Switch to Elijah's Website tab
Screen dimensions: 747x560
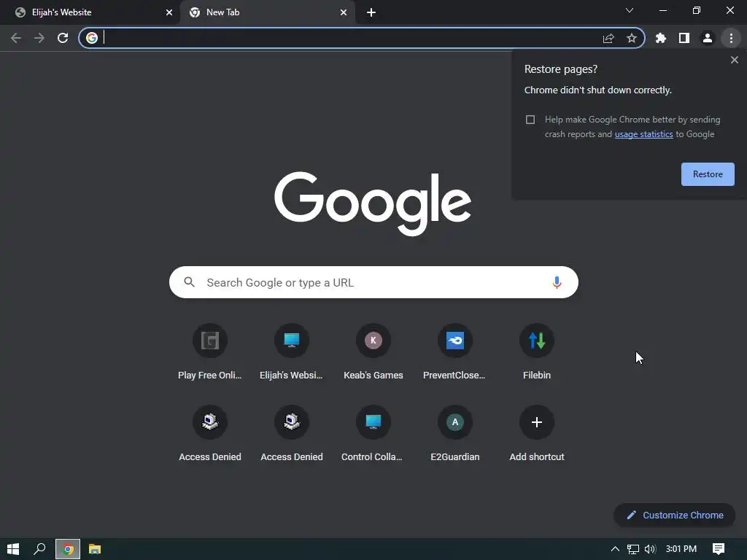tap(90, 13)
